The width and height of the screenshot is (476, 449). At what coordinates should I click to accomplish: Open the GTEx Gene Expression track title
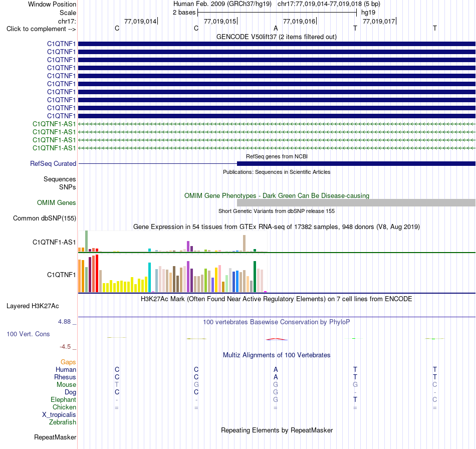(277, 227)
